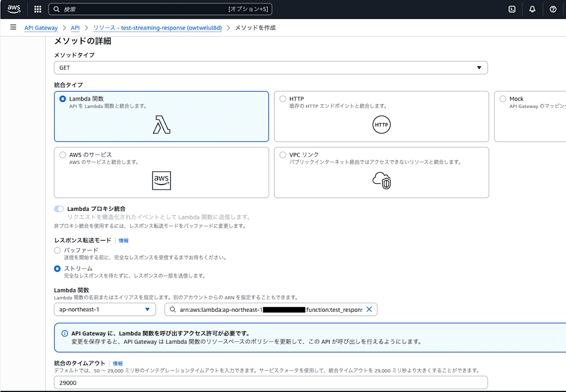This screenshot has width=566, height=392.
Task: Open 情報 link beside レスポンス転送モード
Action: pyautogui.click(x=124, y=241)
